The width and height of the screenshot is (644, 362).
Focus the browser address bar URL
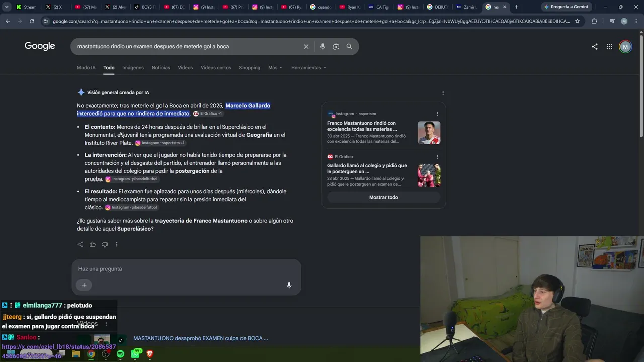311,21
